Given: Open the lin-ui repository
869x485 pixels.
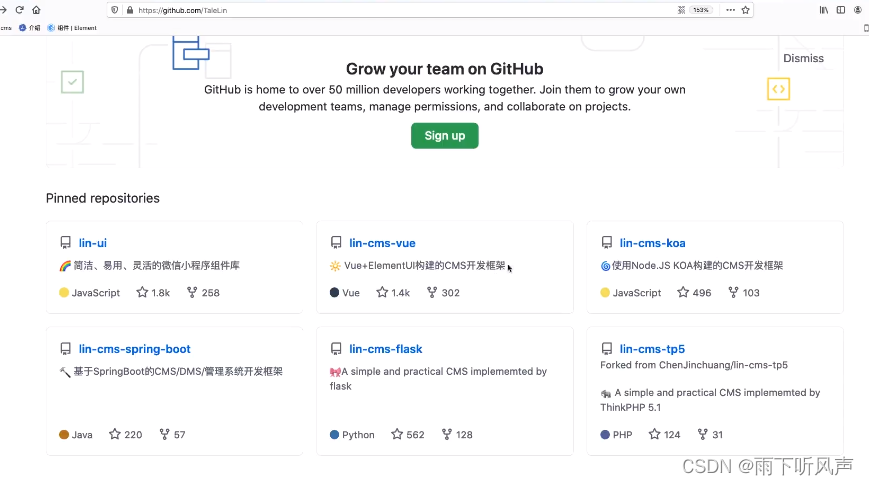Looking at the screenshot, I should [x=93, y=243].
